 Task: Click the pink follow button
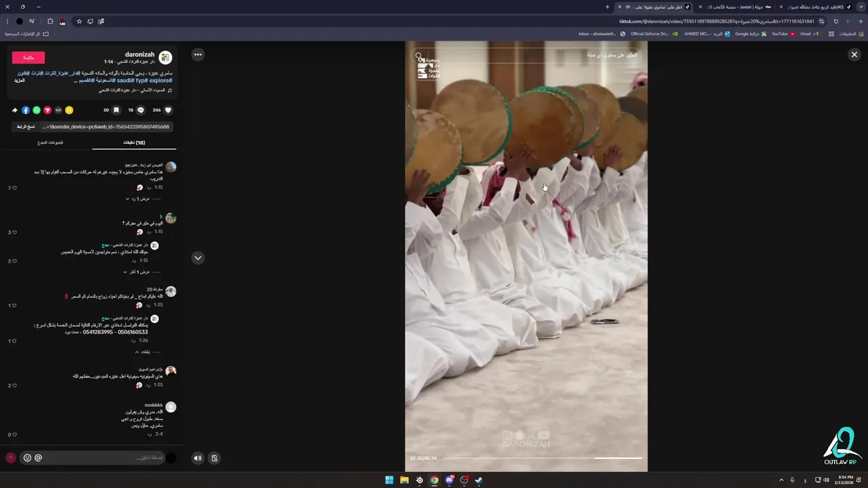[x=28, y=58]
